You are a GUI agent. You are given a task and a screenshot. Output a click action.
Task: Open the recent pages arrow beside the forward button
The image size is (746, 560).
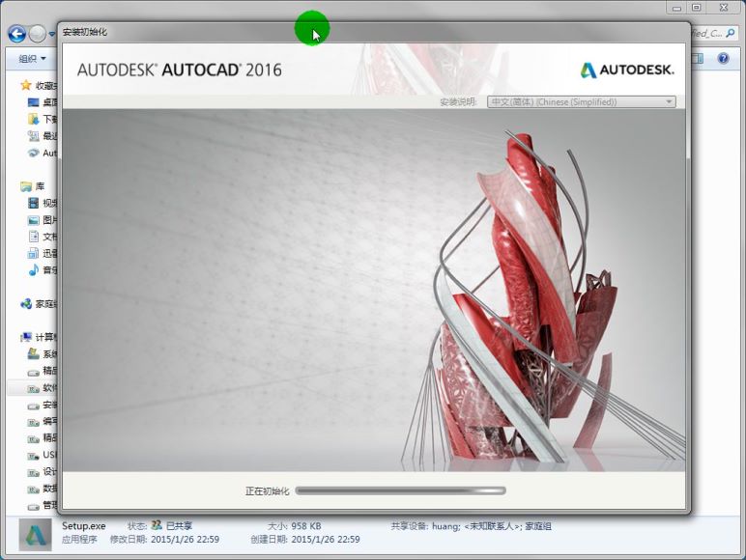pos(52,34)
